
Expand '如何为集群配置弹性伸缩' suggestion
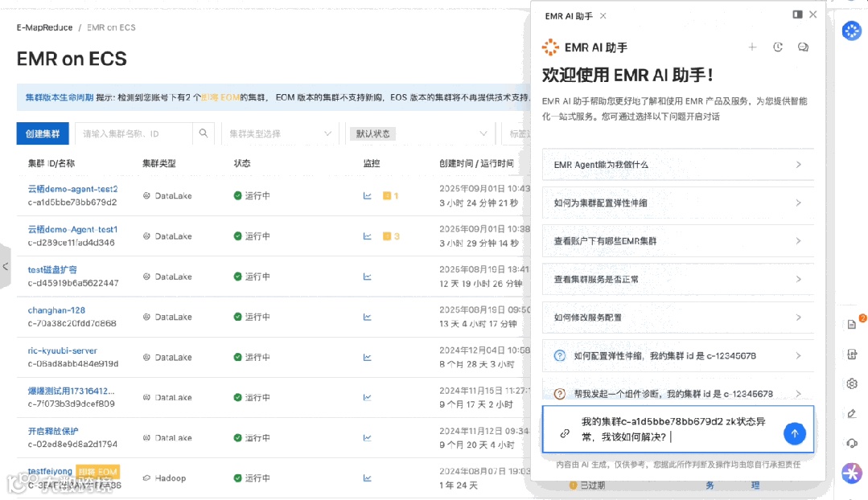pos(677,203)
